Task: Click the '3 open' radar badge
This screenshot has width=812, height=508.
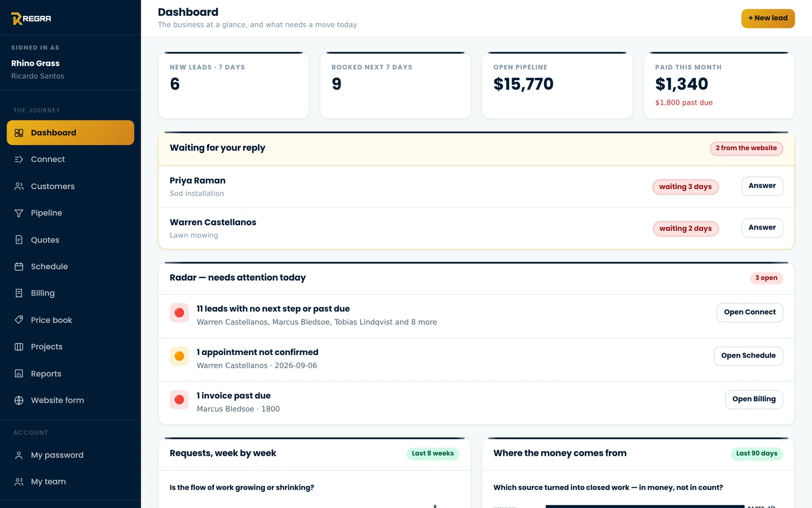Action: click(766, 278)
